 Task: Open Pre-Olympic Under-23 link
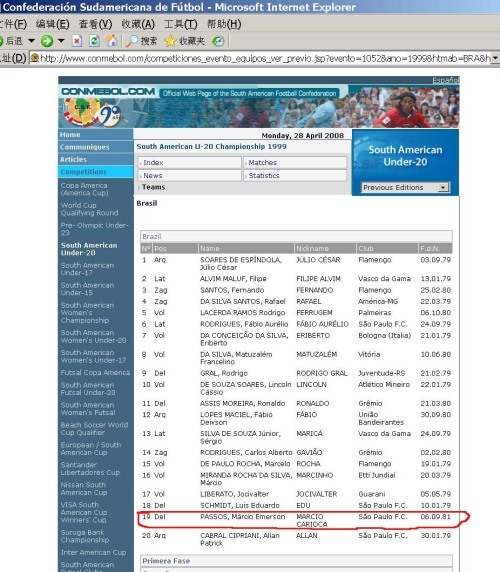(94, 229)
